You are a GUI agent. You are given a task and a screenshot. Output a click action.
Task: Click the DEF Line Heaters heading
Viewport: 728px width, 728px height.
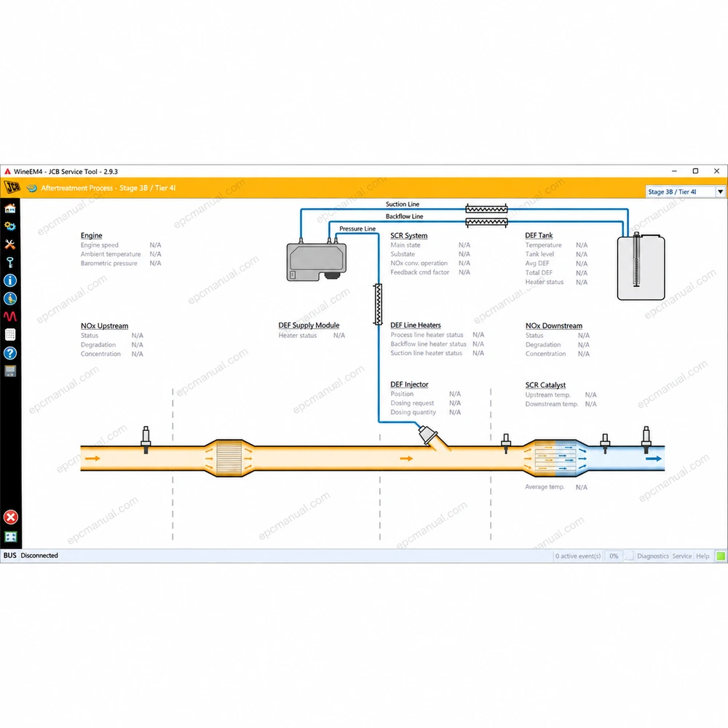(416, 325)
